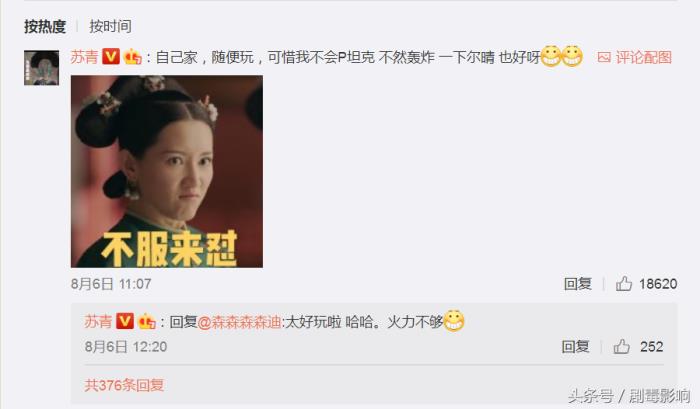Click the second grinning emoji after 也好呀
Viewport: 700px width, 409px height.
point(572,56)
